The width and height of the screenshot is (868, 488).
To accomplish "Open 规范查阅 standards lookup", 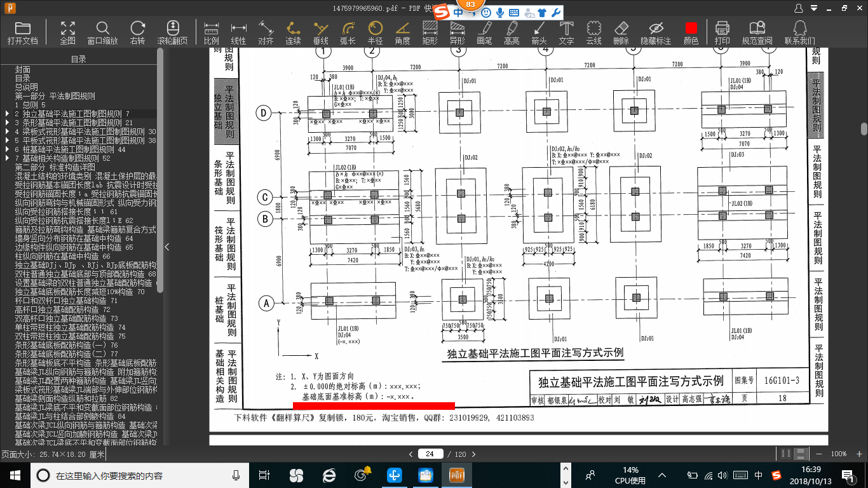I will pos(757,33).
